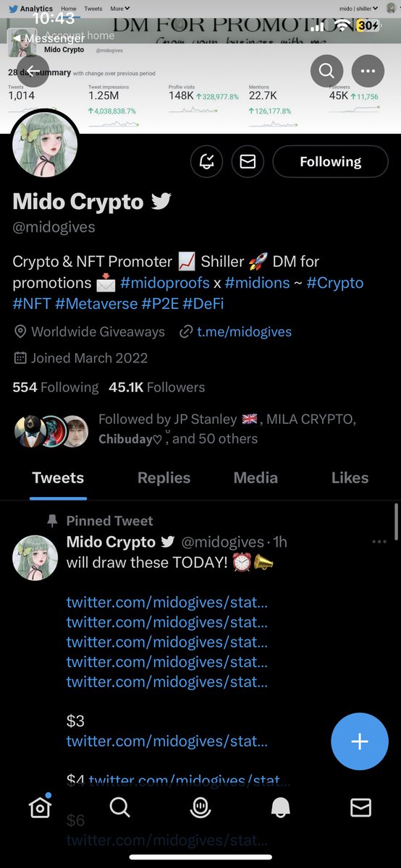Viewport: 401px width, 868px height.
Task: Switch to the Media tab
Action: click(x=256, y=477)
